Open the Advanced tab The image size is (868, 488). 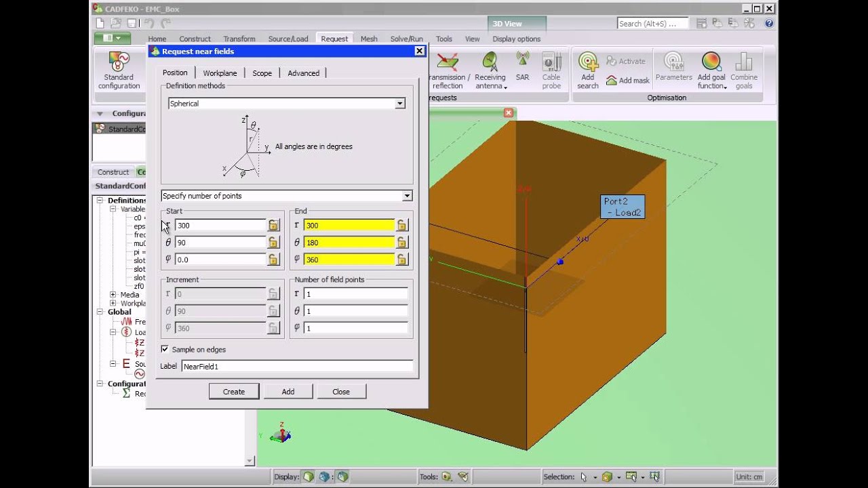(x=303, y=73)
